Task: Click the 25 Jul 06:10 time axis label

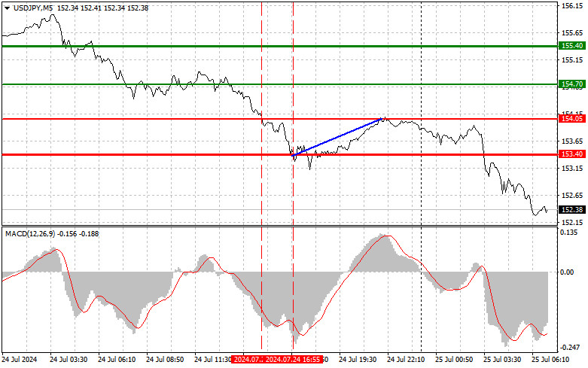Action: point(550,360)
